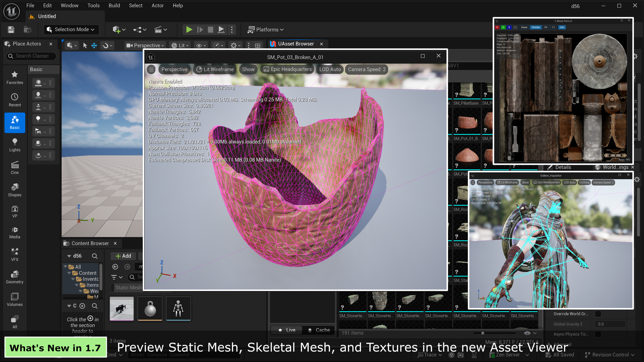
Task: Select the VFX category icon
Action: pyautogui.click(x=15, y=255)
